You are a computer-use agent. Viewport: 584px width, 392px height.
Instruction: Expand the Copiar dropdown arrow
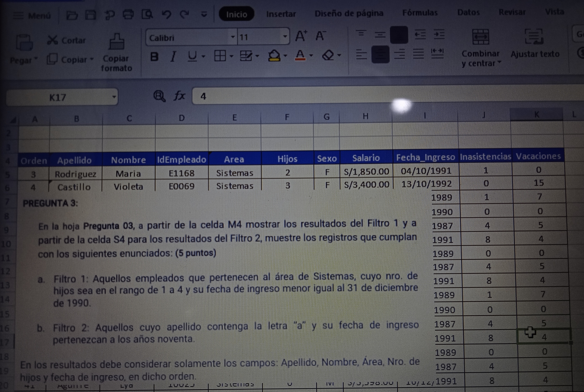click(x=92, y=59)
